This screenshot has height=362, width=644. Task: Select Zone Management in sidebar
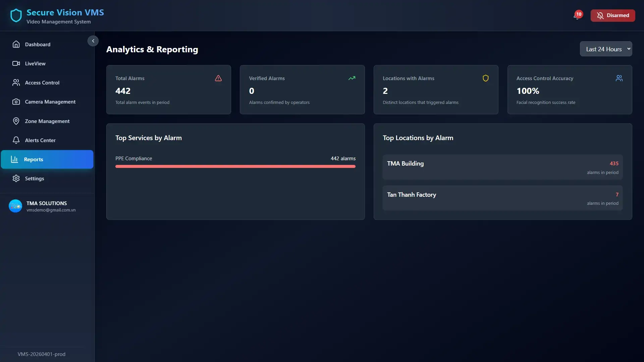47,121
